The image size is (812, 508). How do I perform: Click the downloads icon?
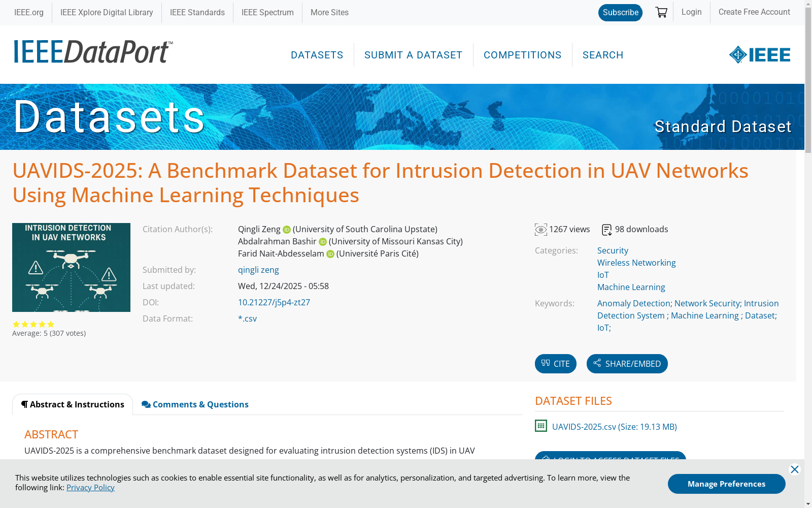tap(607, 230)
